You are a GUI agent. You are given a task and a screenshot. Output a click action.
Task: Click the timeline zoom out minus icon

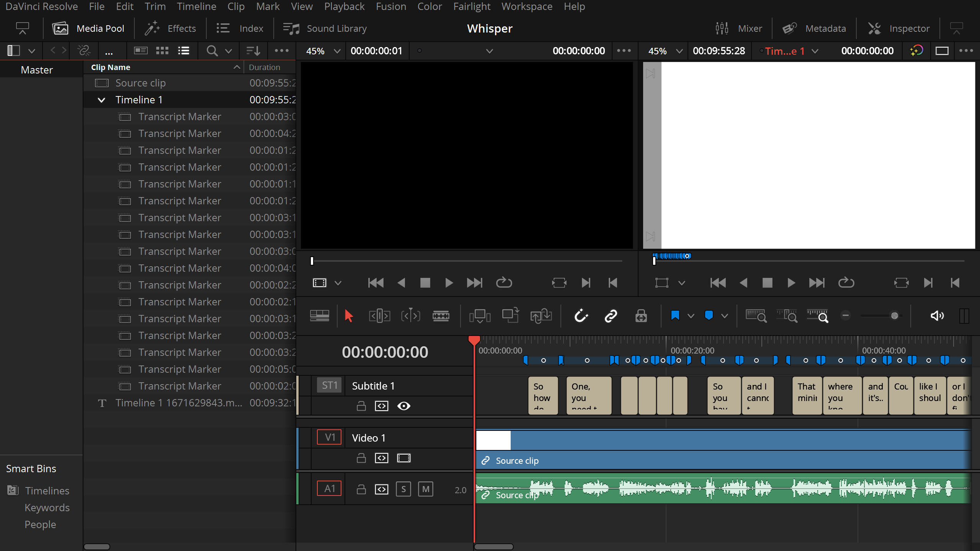[846, 316]
